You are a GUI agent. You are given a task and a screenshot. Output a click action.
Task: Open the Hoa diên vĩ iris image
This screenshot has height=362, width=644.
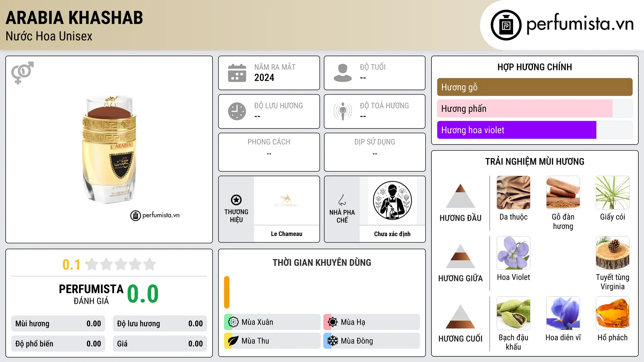pyautogui.click(x=563, y=313)
